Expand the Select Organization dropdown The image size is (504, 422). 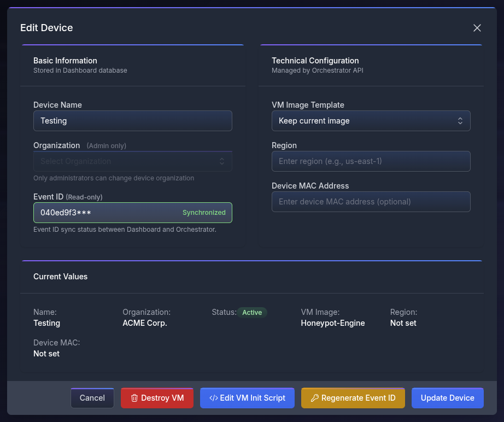[132, 161]
